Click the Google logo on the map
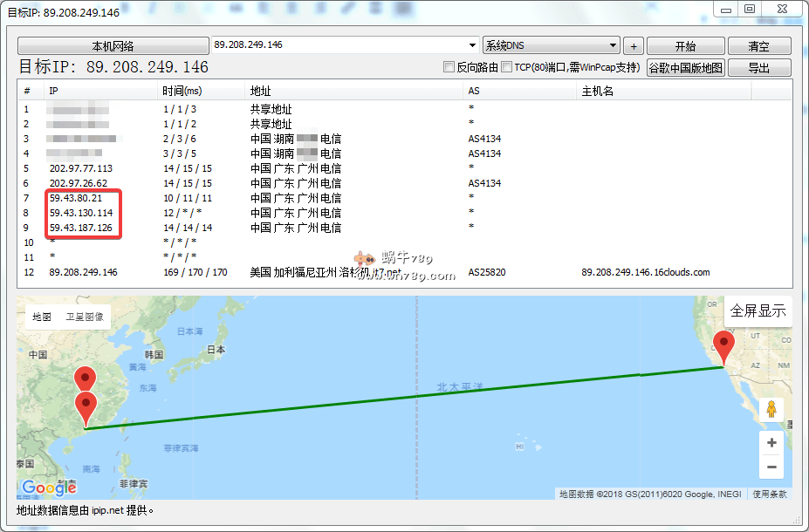 48,488
